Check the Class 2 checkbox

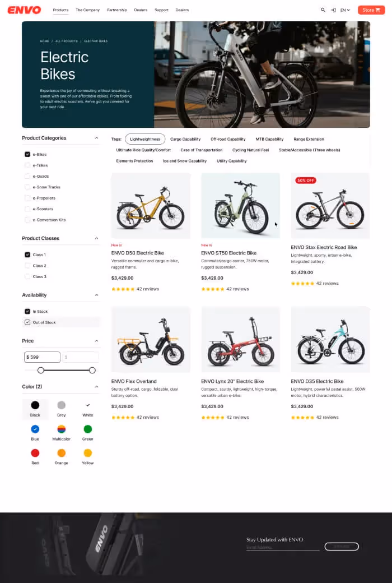(x=27, y=266)
